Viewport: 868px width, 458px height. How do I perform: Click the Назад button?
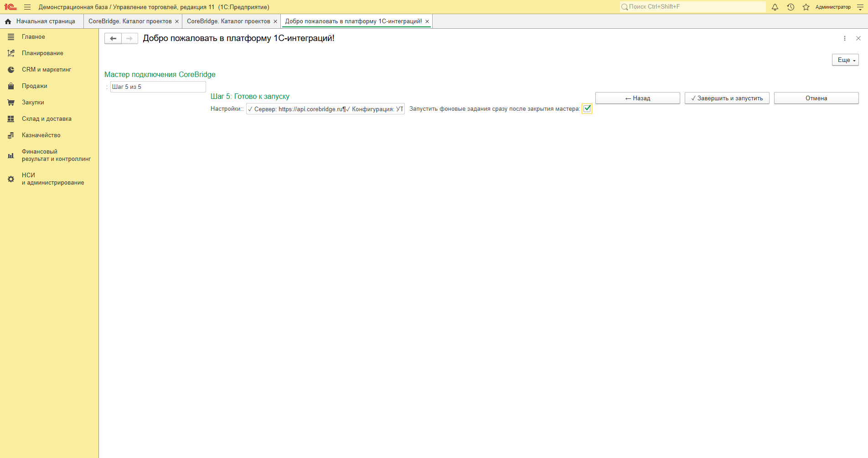tap(637, 98)
